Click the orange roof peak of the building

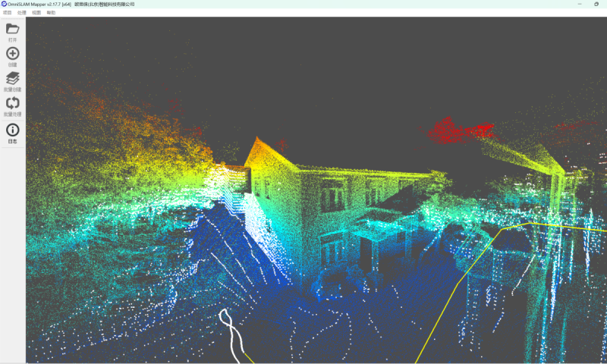point(259,143)
